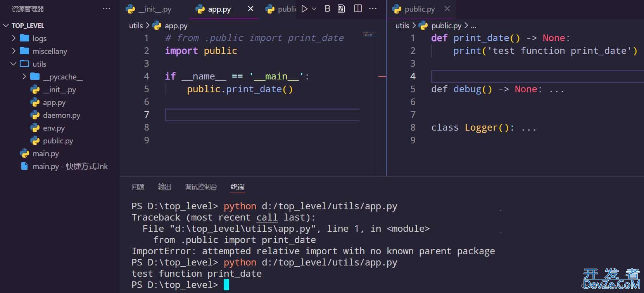Click the minimap in app.py editor
This screenshot has height=293, width=644.
370,34
